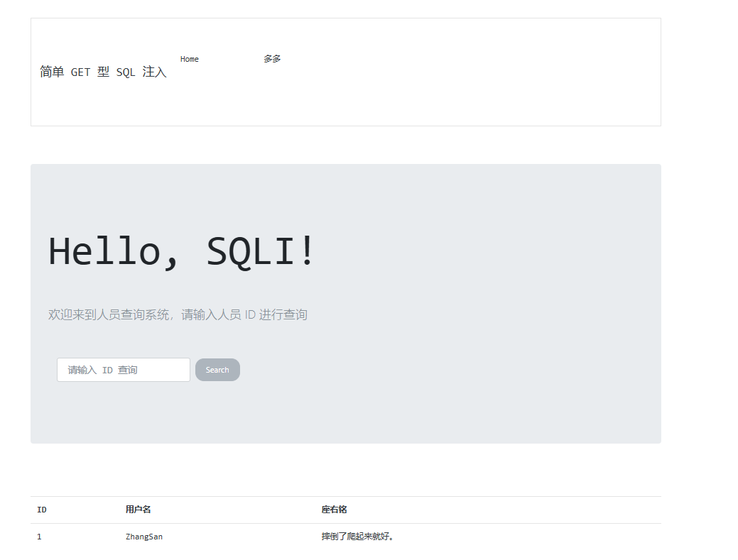Select the ID column header
Screen dimensions: 738x560
42,510
